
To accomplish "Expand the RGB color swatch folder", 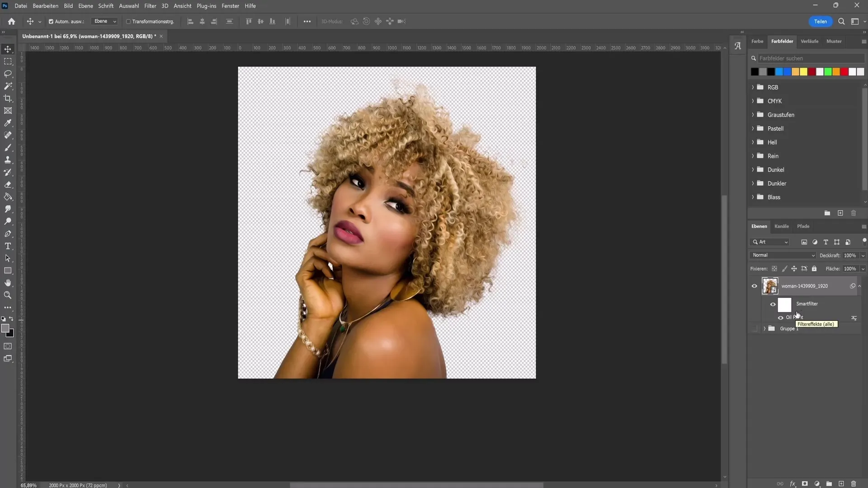I will (753, 87).
